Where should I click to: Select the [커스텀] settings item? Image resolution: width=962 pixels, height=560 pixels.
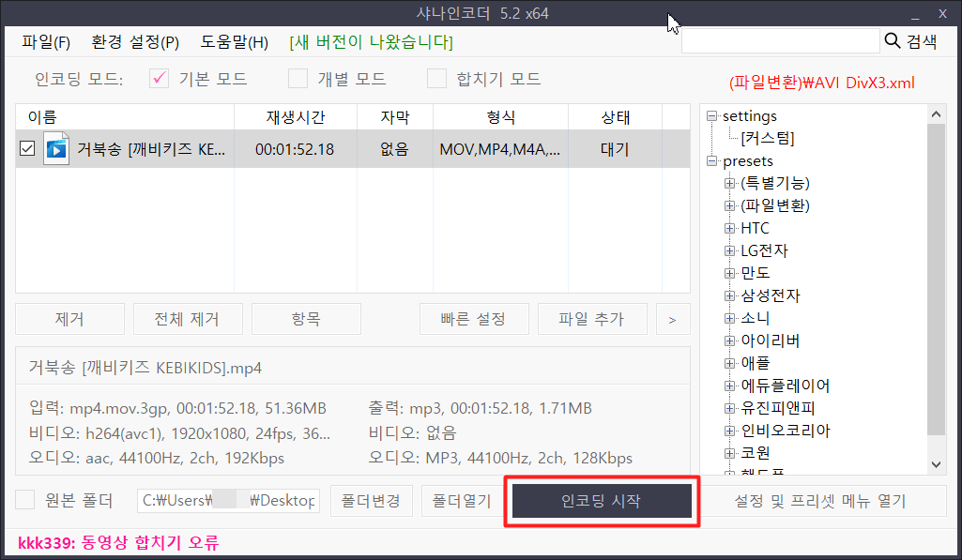point(768,138)
